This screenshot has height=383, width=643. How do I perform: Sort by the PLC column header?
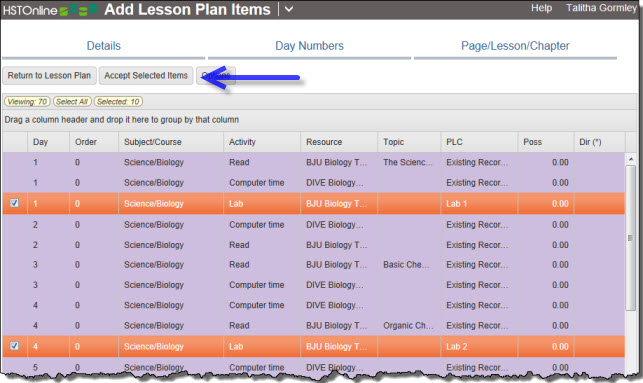tap(479, 142)
